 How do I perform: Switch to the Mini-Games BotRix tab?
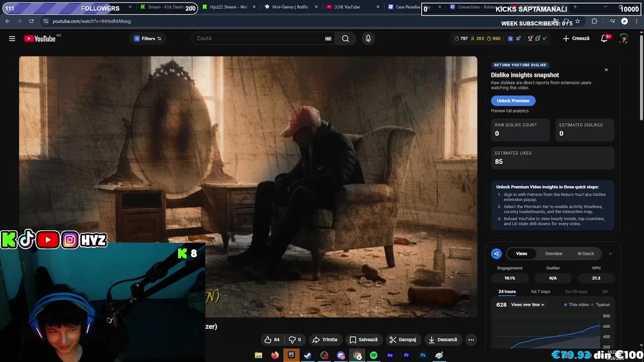[290, 7]
